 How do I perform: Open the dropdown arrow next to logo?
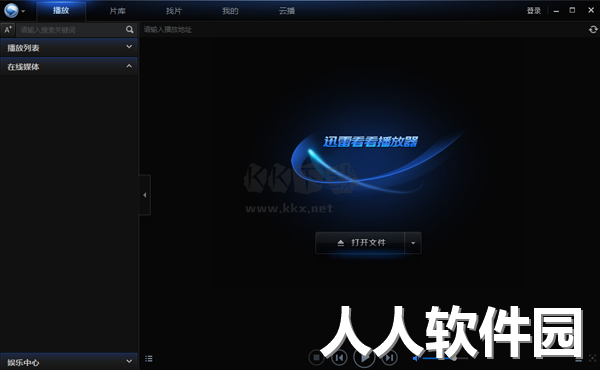(23, 11)
